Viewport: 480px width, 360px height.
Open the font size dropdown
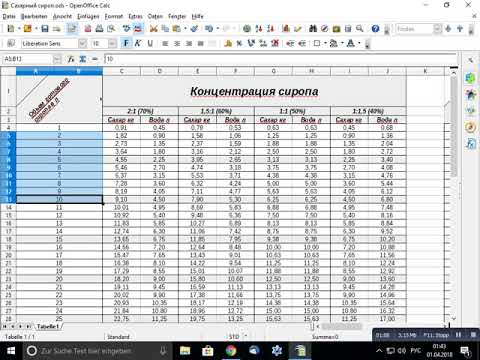click(112, 43)
